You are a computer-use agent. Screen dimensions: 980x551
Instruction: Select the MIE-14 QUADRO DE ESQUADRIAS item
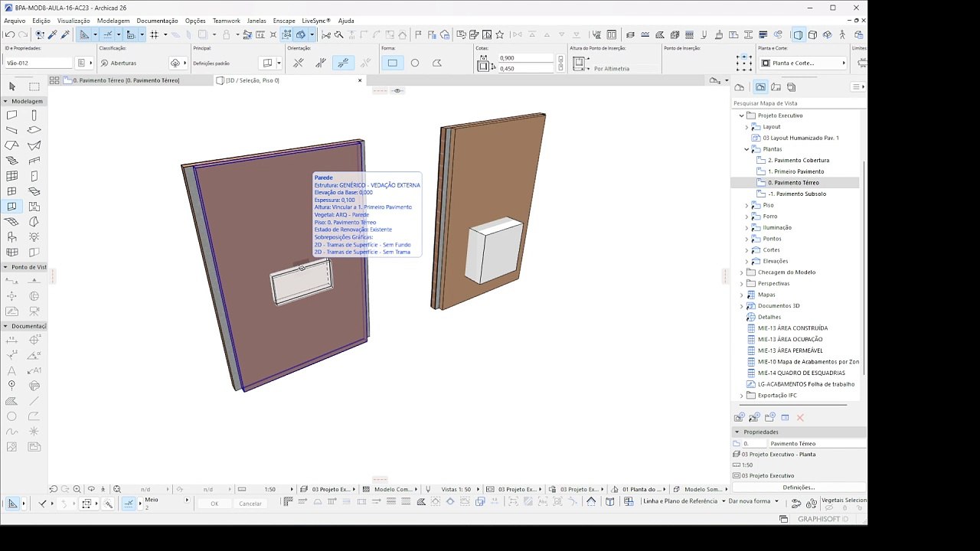(x=801, y=373)
